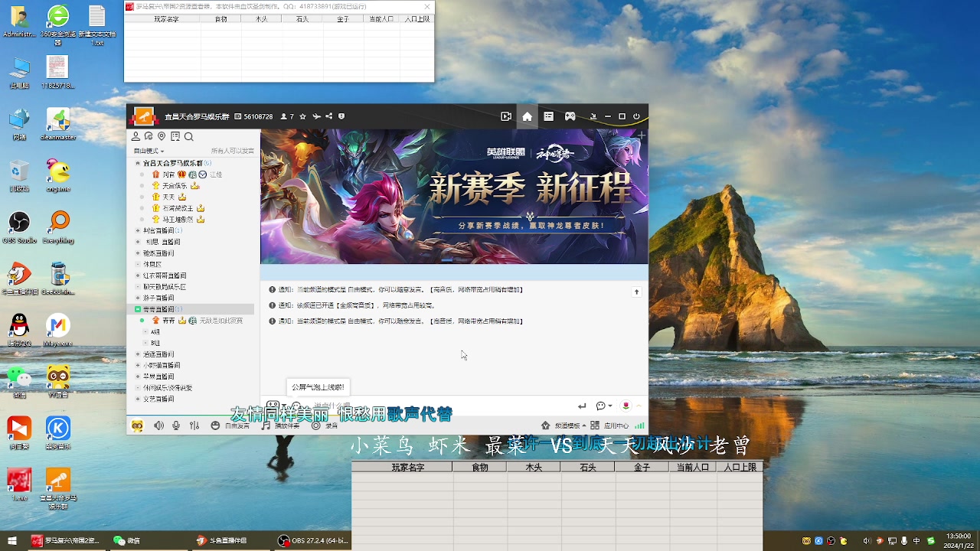Viewport: 980px width, 551px height.
Task: Select the A组 sub-channel
Action: pos(155,332)
